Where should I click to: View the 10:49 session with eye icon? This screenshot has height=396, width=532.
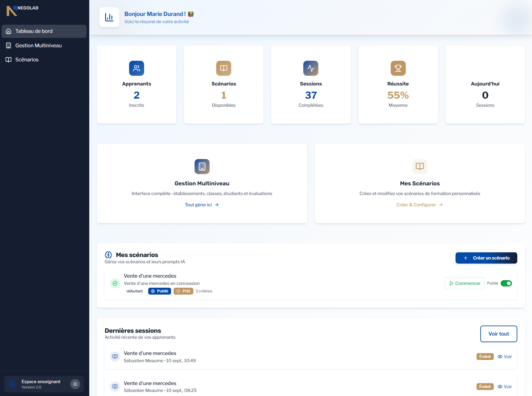[505, 357]
